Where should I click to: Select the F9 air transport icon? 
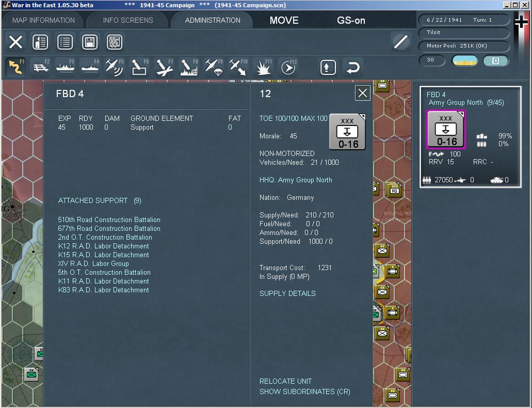[214, 67]
